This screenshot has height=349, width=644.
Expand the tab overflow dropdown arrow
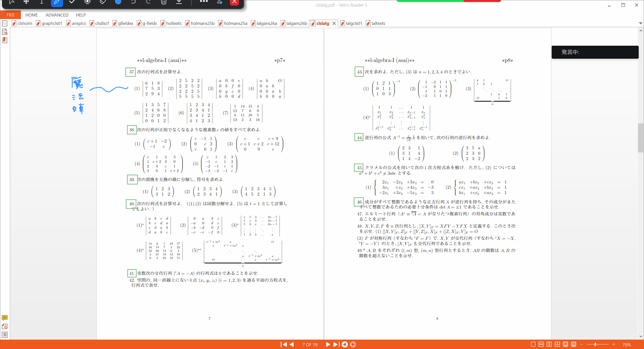(640, 23)
